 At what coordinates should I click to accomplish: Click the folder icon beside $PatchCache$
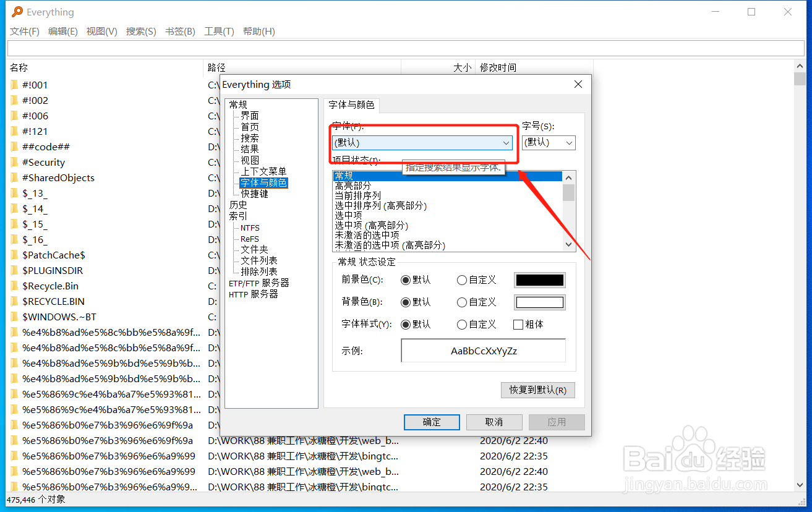(14, 255)
